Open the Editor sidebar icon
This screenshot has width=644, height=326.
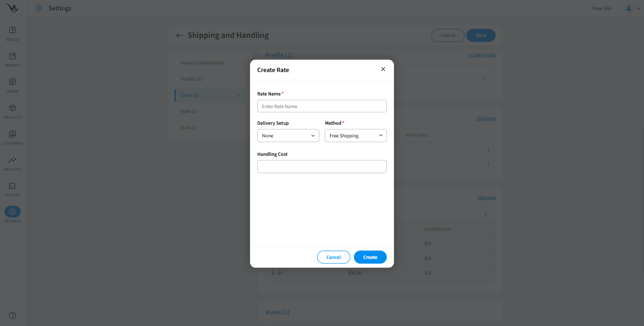(13, 30)
